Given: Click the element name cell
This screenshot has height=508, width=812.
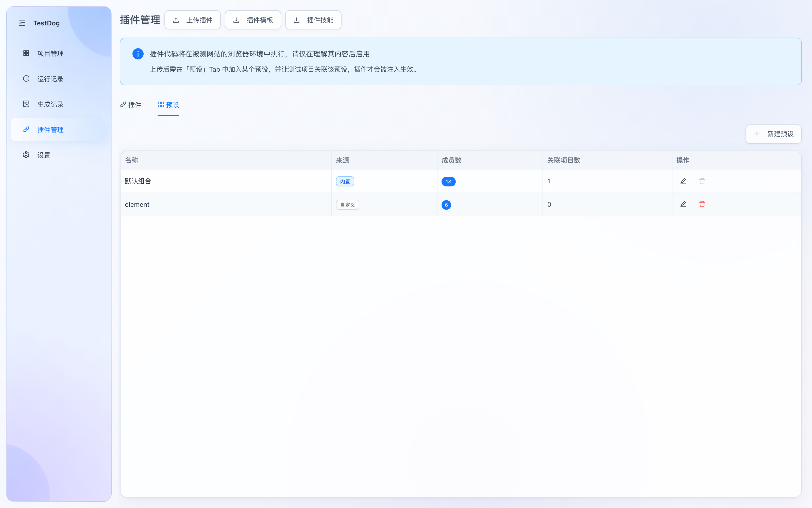Looking at the screenshot, I should [226, 205].
